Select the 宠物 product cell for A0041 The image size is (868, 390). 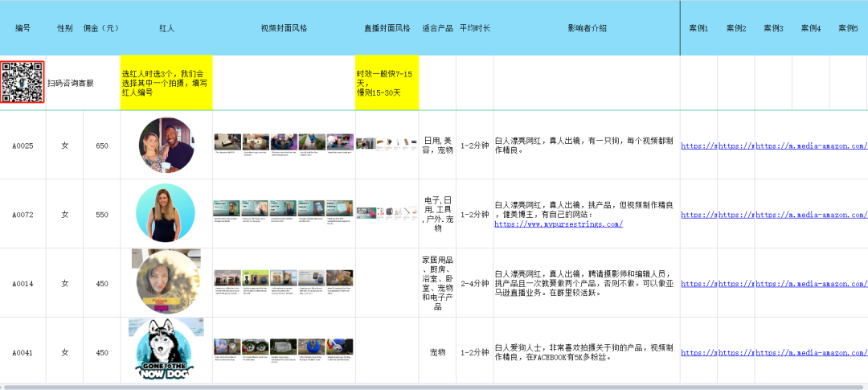pos(437,352)
